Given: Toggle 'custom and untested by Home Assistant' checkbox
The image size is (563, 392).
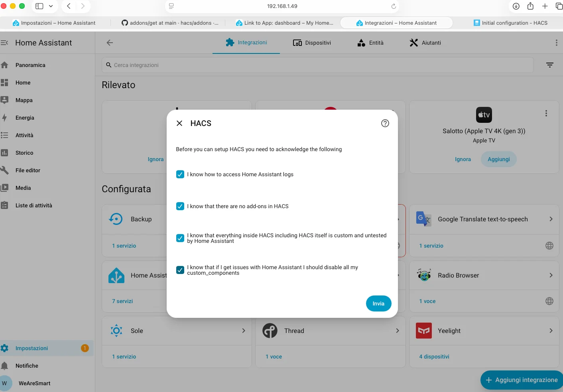Looking at the screenshot, I should click(180, 238).
